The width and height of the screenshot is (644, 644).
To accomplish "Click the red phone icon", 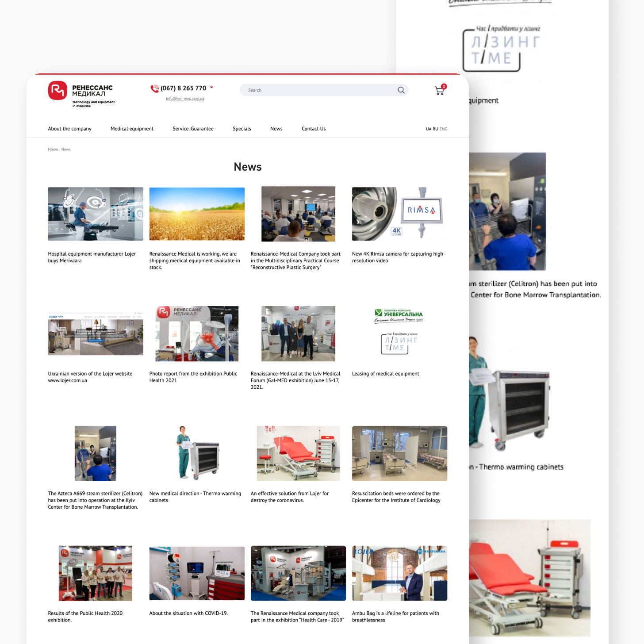I will click(x=154, y=88).
